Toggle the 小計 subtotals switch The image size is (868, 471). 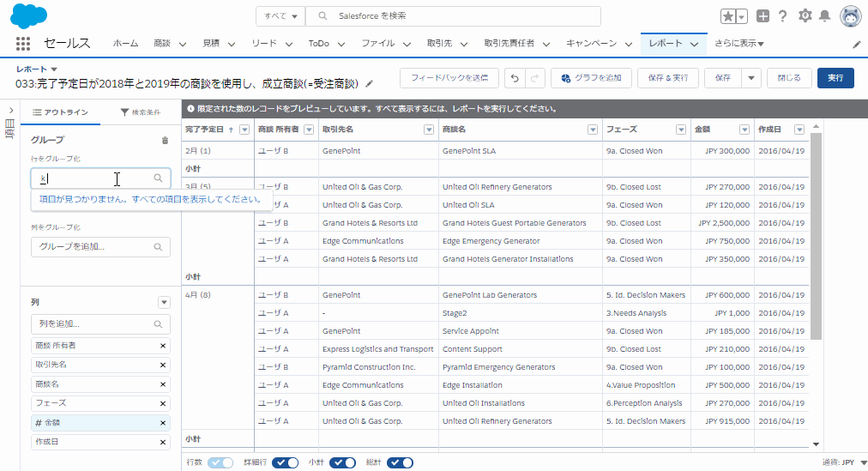click(343, 462)
